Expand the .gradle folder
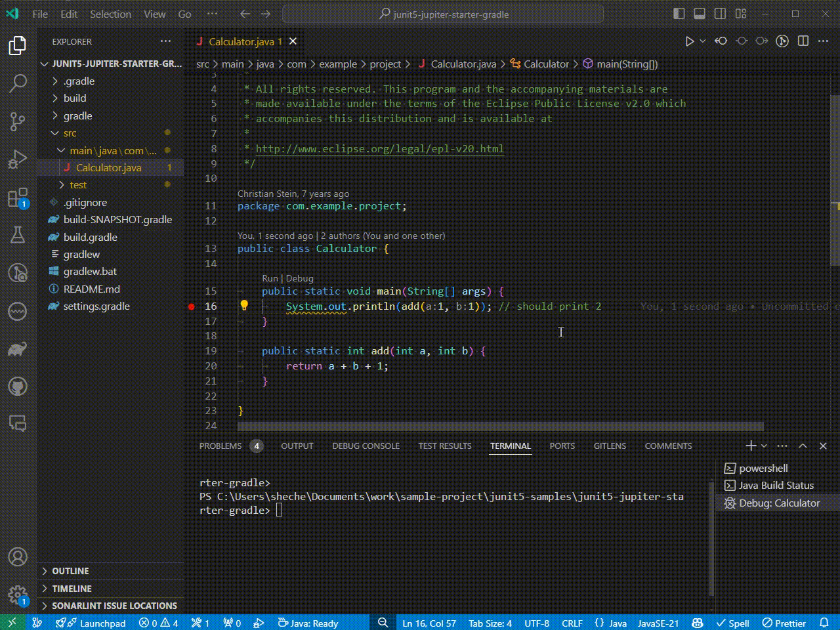The height and width of the screenshot is (630, 840). 79,81
